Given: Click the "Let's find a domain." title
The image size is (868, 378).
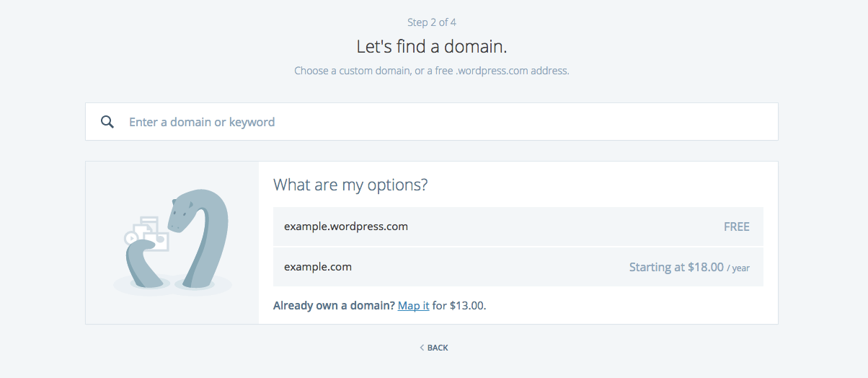Looking at the screenshot, I should click(x=432, y=47).
